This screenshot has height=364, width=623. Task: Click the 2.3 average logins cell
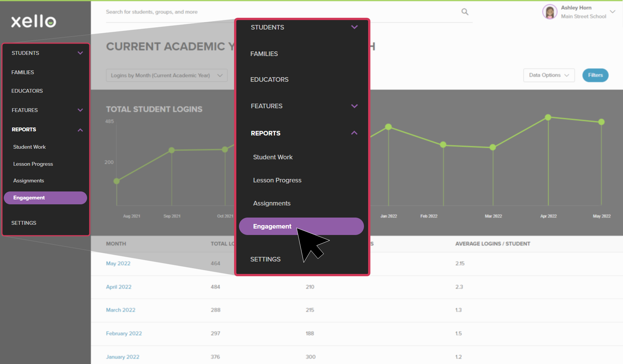click(x=459, y=287)
